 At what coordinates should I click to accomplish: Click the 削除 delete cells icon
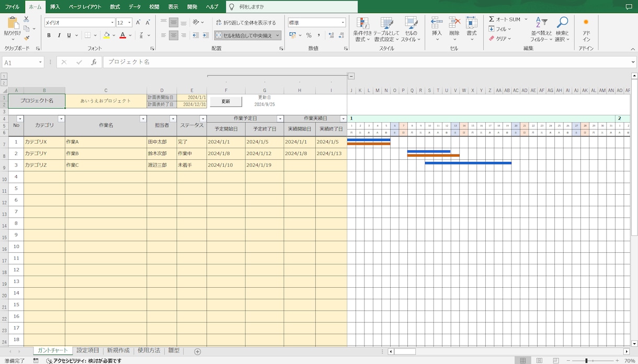tap(454, 22)
